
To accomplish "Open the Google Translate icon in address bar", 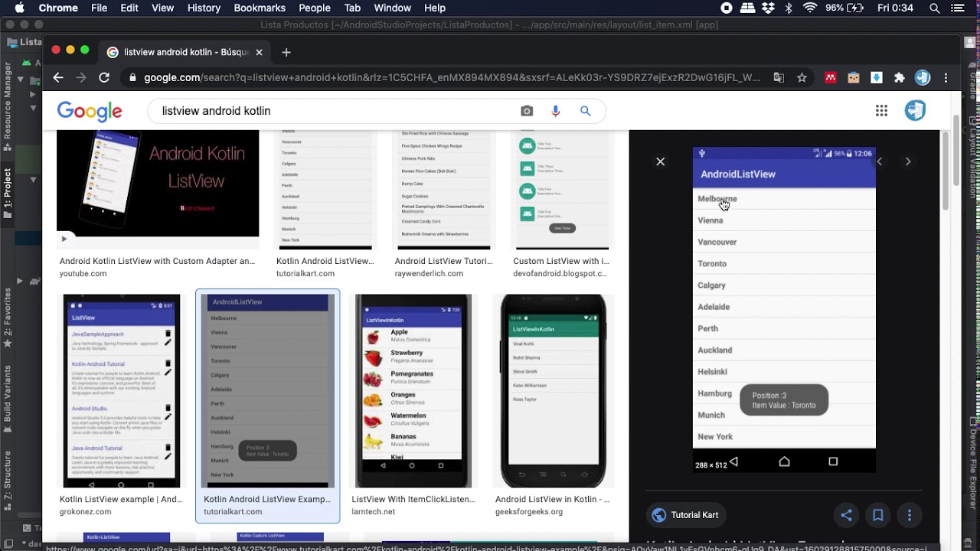I will click(x=779, y=77).
